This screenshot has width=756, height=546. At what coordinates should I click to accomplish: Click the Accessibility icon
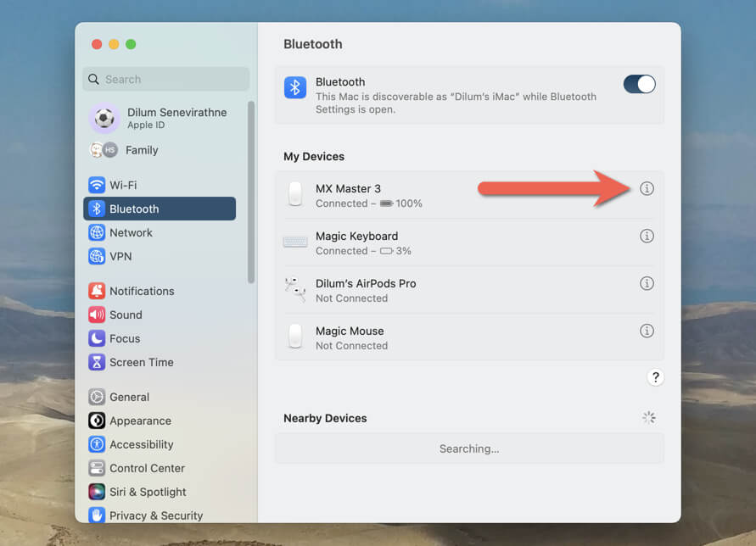[x=97, y=444]
